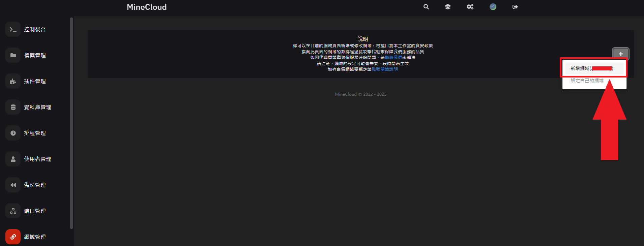Expand the plus button dropdown menu
This screenshot has height=246, width=644.
point(621,54)
